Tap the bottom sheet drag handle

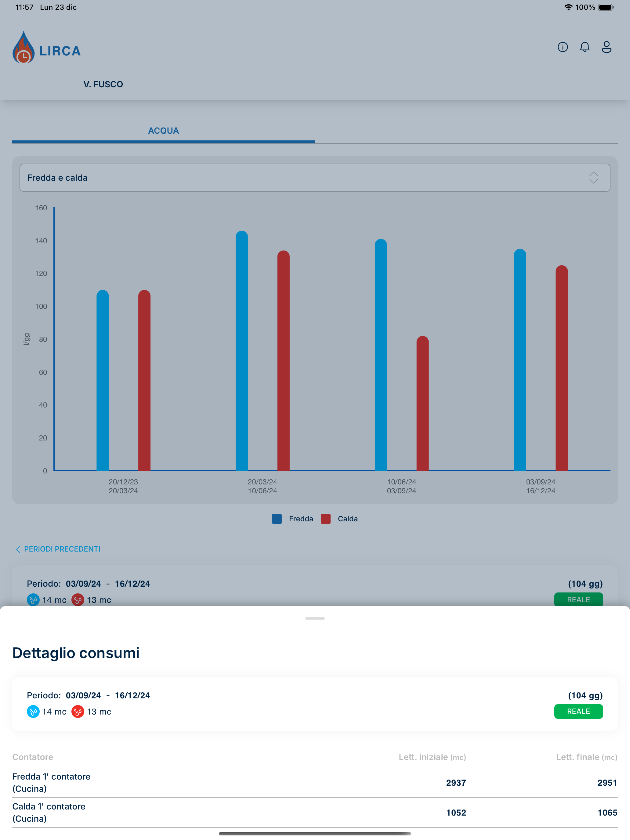pyautogui.click(x=315, y=618)
